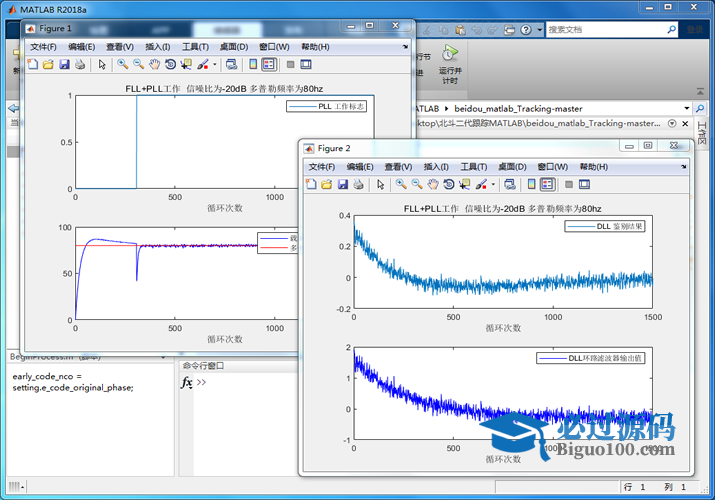Select Brush data tool in Figure 1
The height and width of the screenshot is (500, 715).
pos(202,64)
